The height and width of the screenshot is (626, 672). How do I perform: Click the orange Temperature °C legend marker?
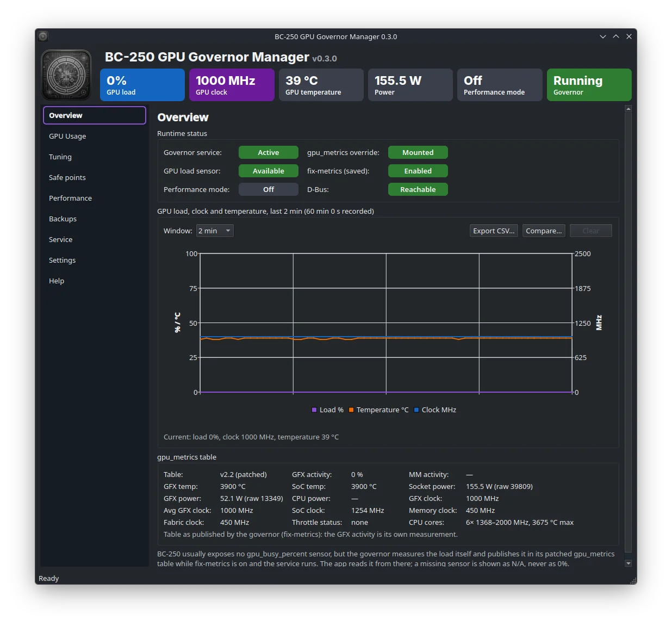pos(351,410)
